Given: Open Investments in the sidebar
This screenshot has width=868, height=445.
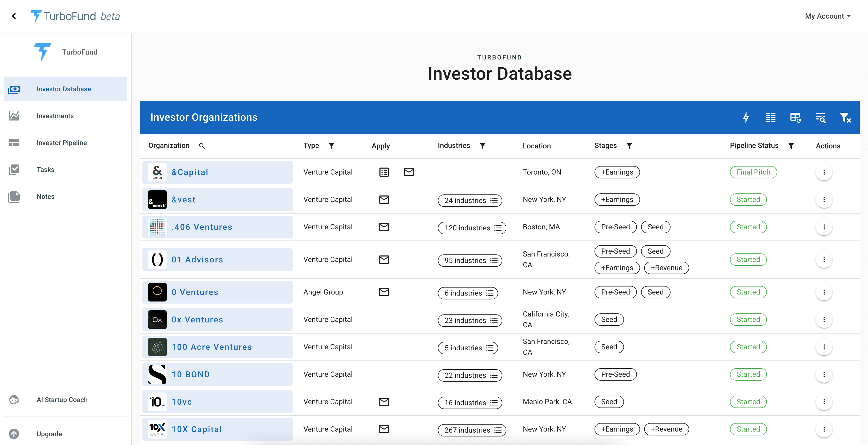Looking at the screenshot, I should pos(65,116).
